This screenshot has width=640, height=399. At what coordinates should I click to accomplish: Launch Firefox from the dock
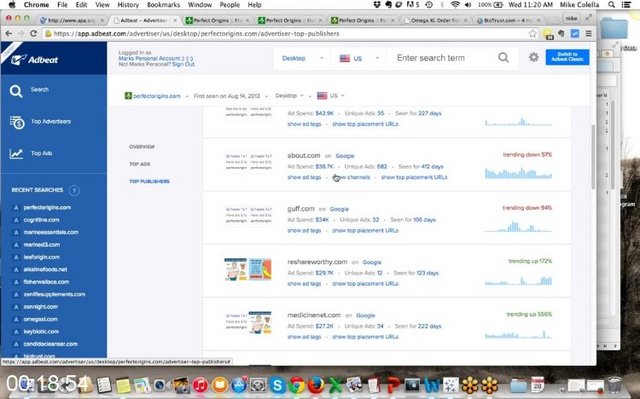pos(316,385)
